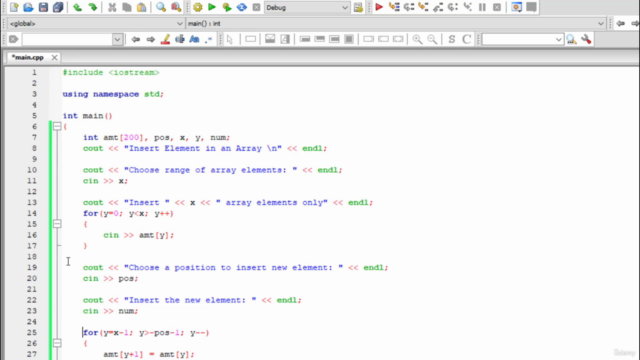This screenshot has width=640, height=360.
Task: Run search with the magnifier icon right of combo box
Action: (x=571, y=39)
